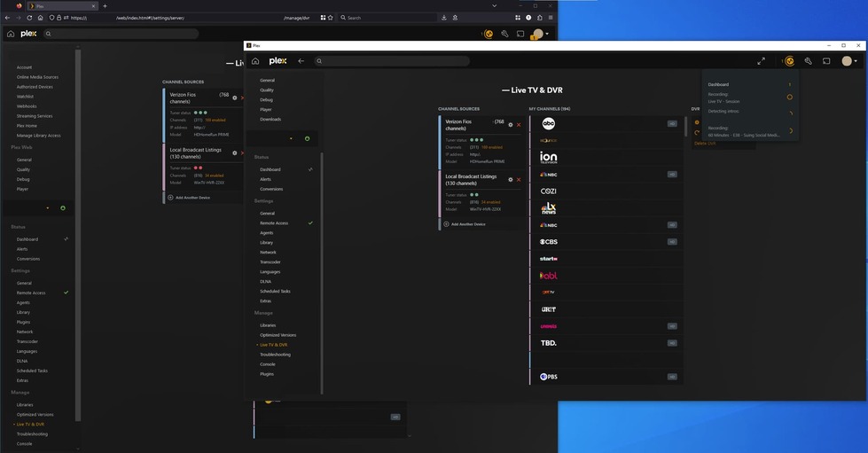The image size is (868, 453).
Task: Toggle fullscreen in the Plex app window
Action: 761,61
